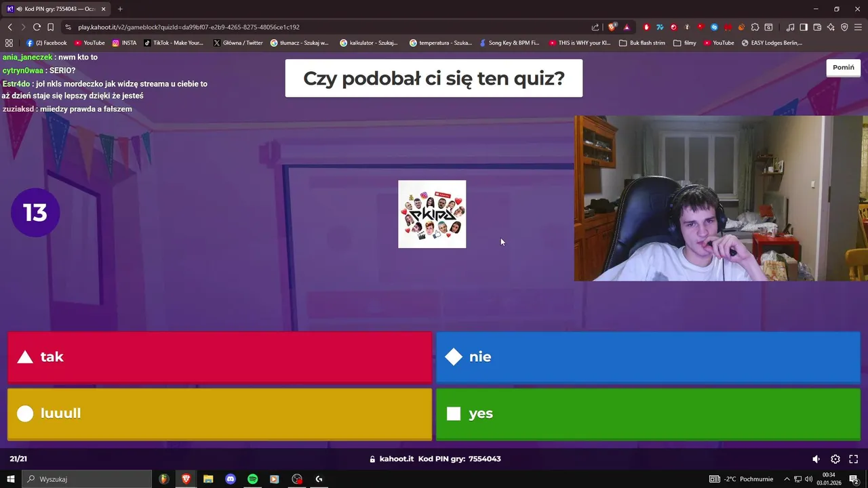Open the Brave Wallet icon
868x488 pixels.
[x=817, y=27]
